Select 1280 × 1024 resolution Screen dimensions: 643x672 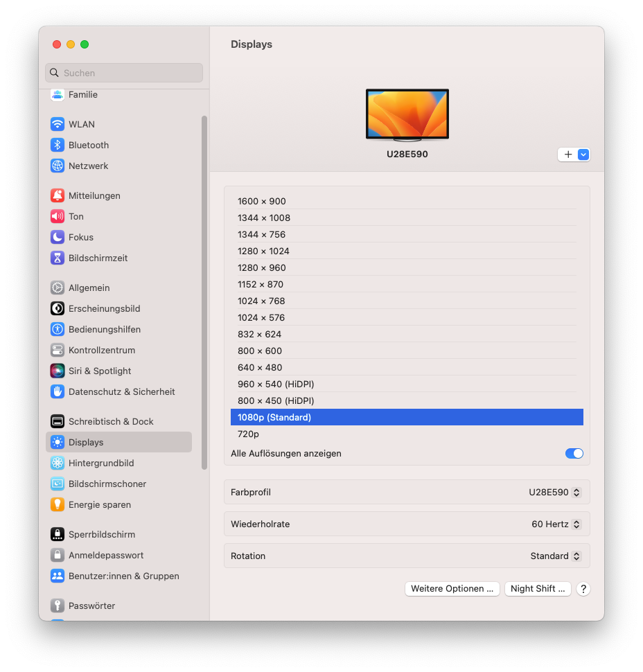click(407, 251)
